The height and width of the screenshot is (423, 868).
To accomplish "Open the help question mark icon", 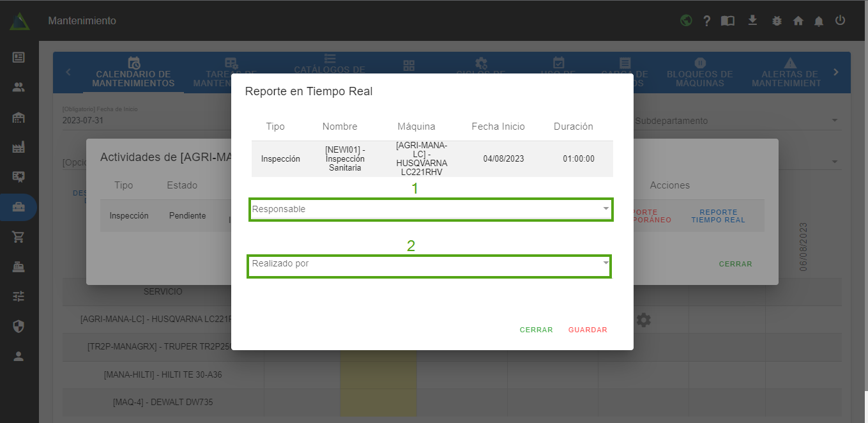I will [706, 20].
